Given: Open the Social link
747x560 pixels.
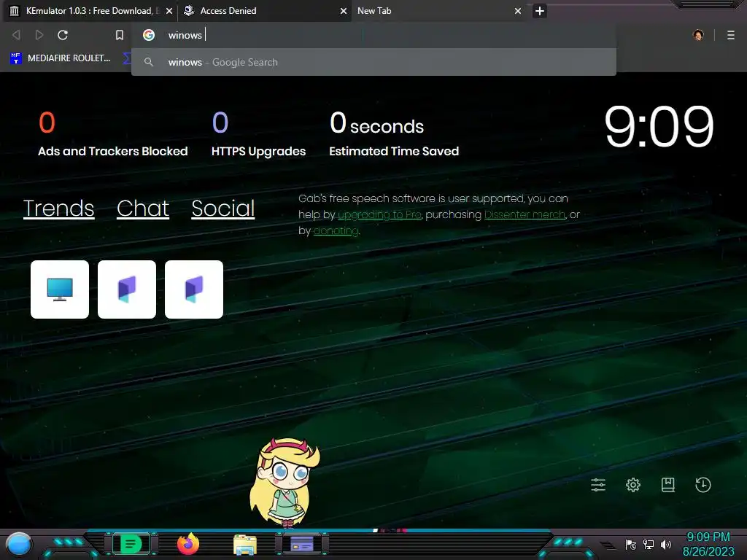Looking at the screenshot, I should pos(223,208).
